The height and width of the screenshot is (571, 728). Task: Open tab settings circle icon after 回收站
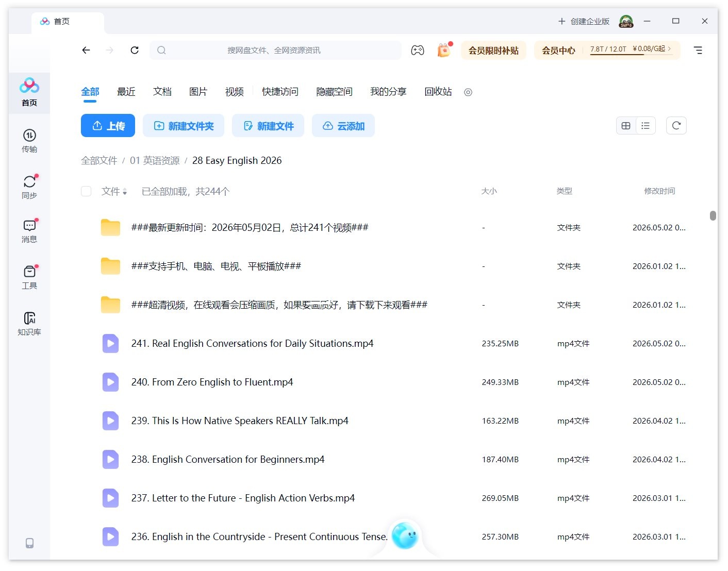468,92
